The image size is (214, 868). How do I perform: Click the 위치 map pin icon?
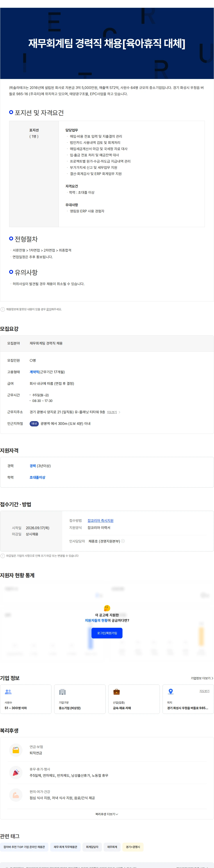(x=171, y=692)
